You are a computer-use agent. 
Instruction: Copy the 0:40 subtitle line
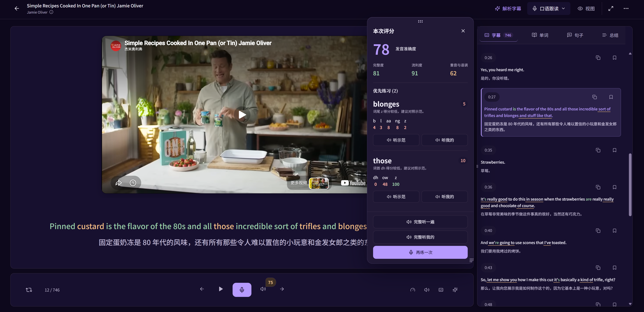click(x=598, y=231)
